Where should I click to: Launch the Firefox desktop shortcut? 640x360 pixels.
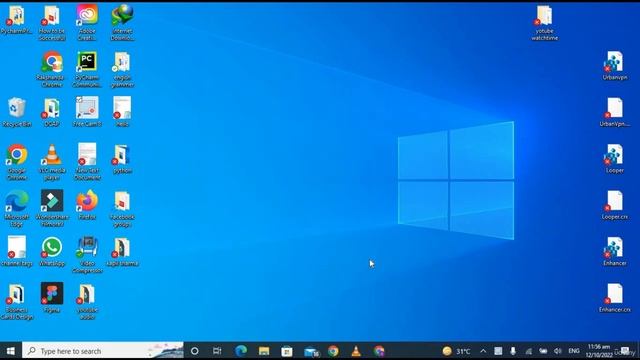coord(87,205)
